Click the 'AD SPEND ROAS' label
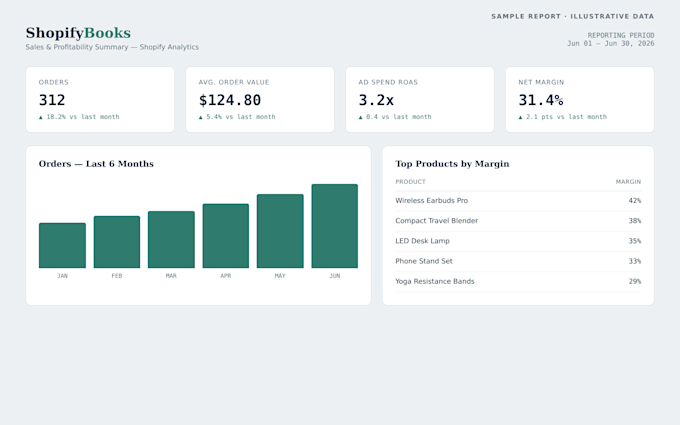Viewport: 680px width, 425px height. click(x=388, y=82)
